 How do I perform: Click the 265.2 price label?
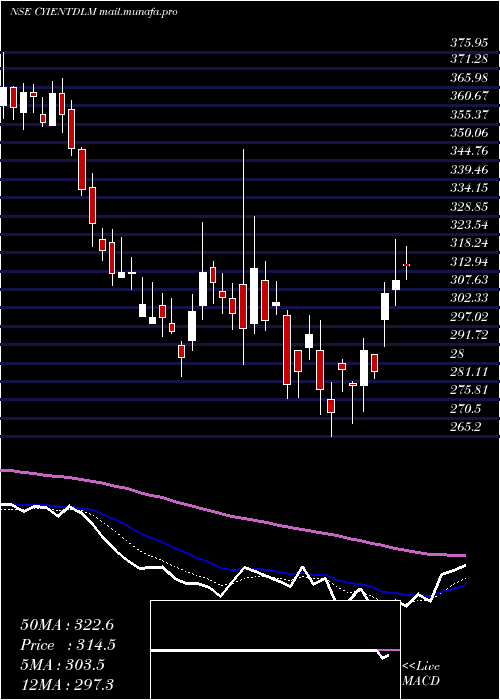point(466,427)
